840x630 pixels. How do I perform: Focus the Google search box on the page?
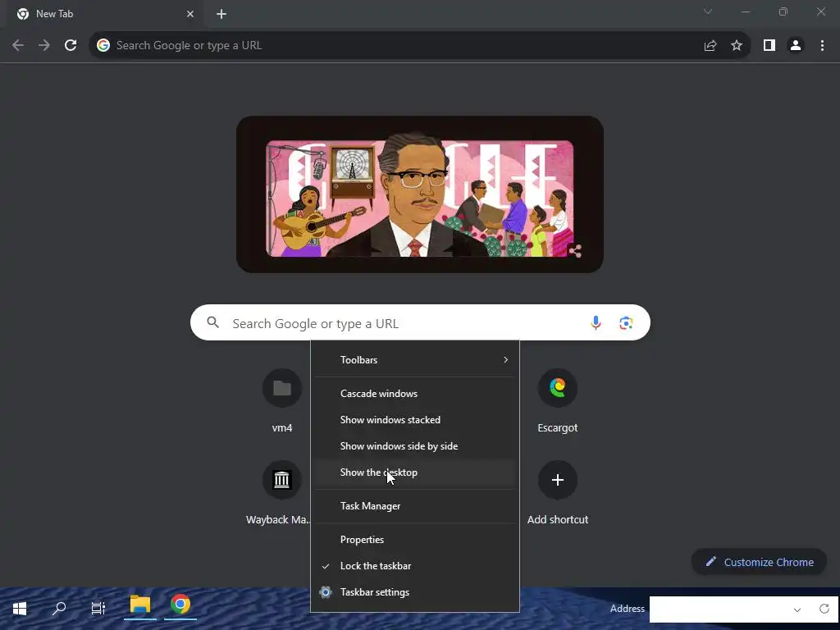click(x=420, y=323)
